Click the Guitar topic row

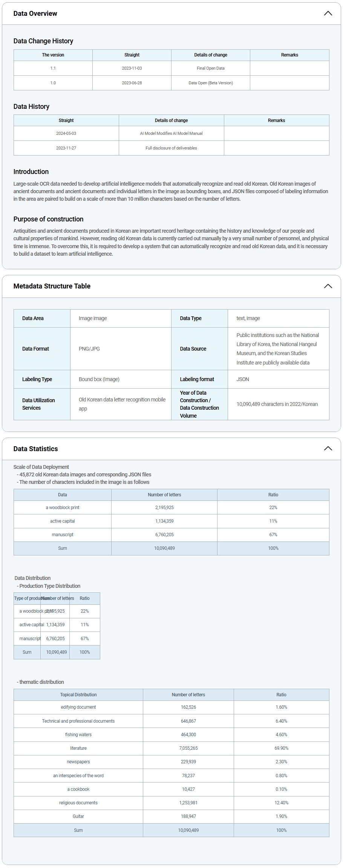[x=78, y=816]
